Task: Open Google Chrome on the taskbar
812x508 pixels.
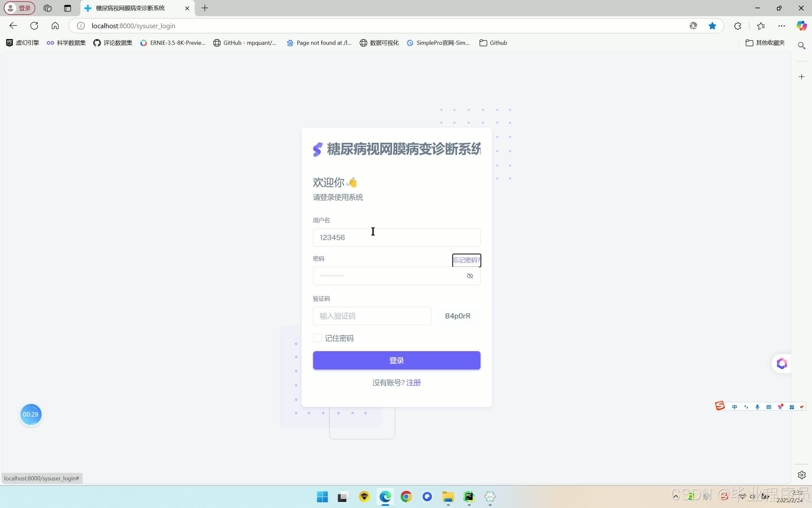Action: pos(406,497)
